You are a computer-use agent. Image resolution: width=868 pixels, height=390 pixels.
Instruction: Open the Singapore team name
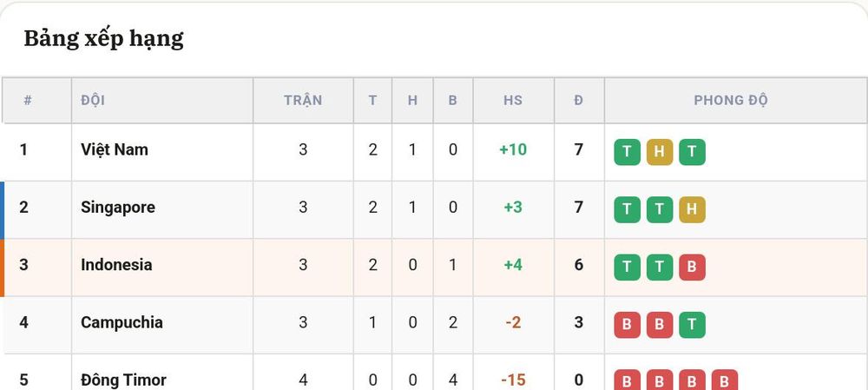click(x=118, y=208)
